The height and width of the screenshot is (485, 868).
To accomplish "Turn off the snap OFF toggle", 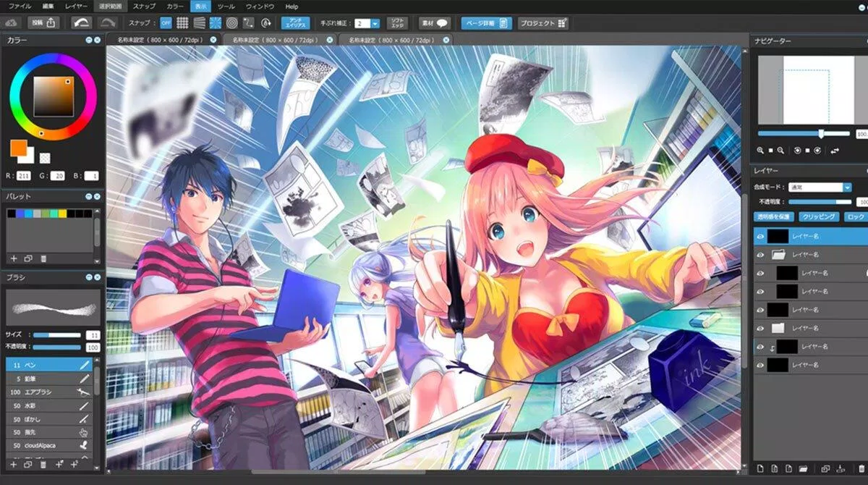I will [x=166, y=22].
